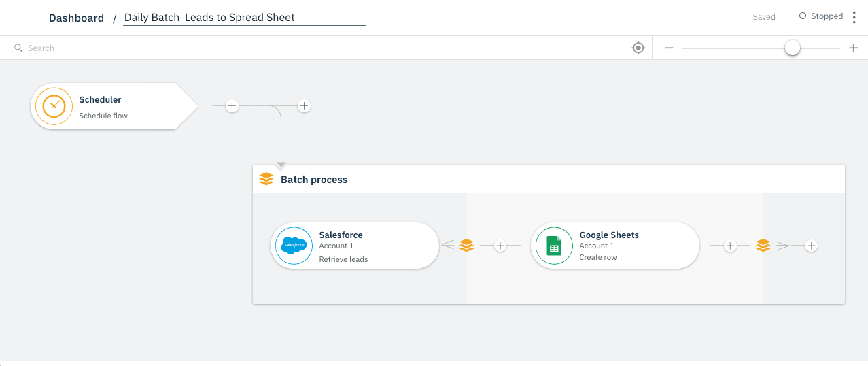
Task: Click the Salesforce cloud logo icon
Action: point(294,245)
